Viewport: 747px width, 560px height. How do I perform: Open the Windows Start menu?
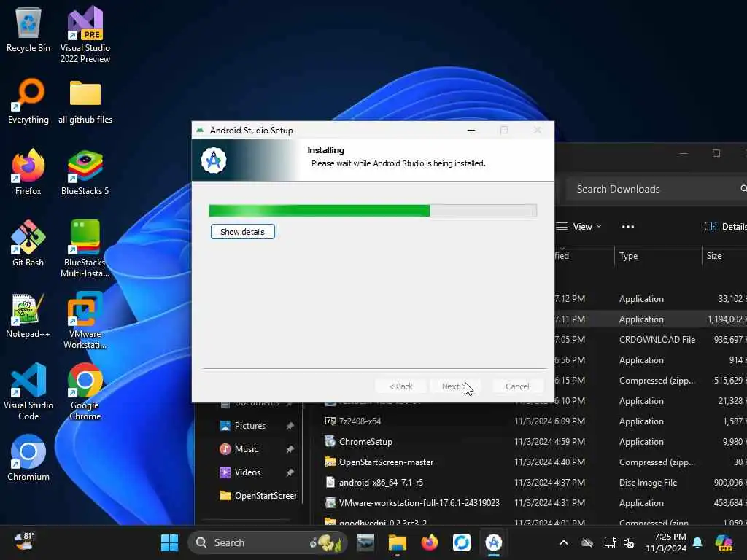point(169,542)
